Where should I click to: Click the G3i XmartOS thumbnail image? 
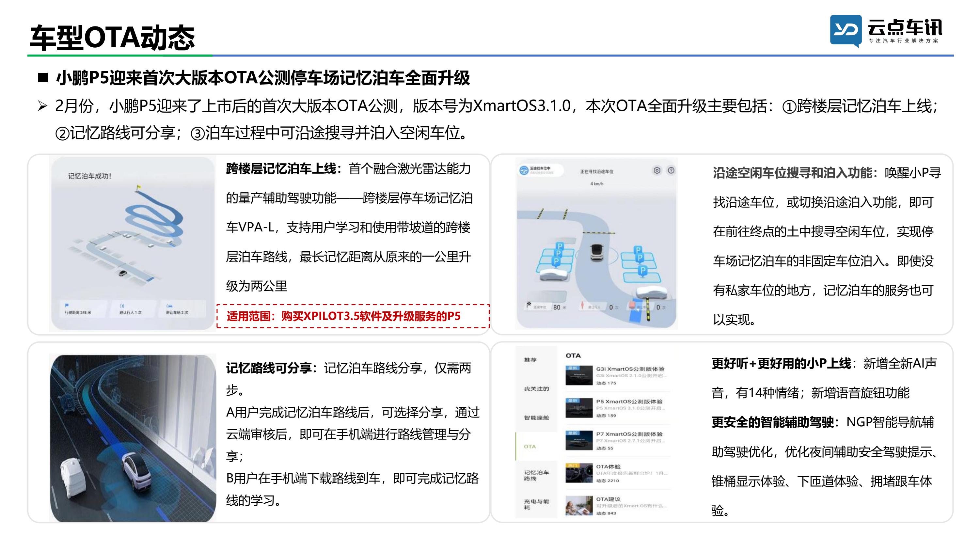[x=579, y=375]
